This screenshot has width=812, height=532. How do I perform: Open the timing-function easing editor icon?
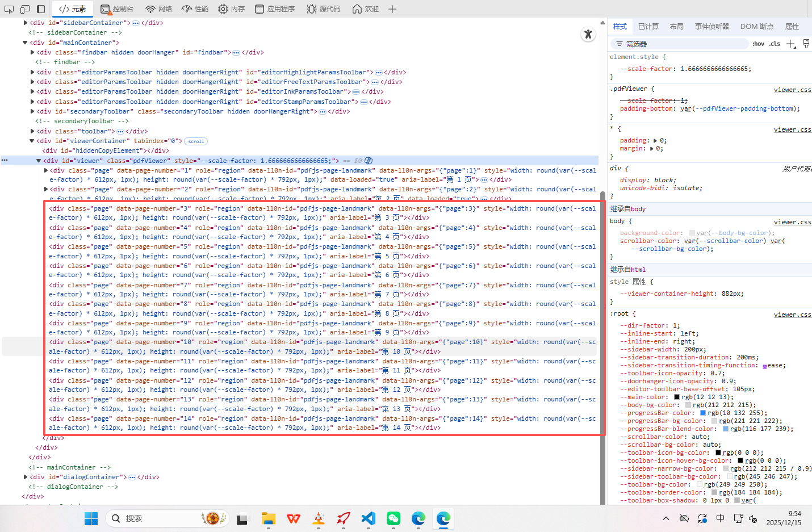coord(764,366)
